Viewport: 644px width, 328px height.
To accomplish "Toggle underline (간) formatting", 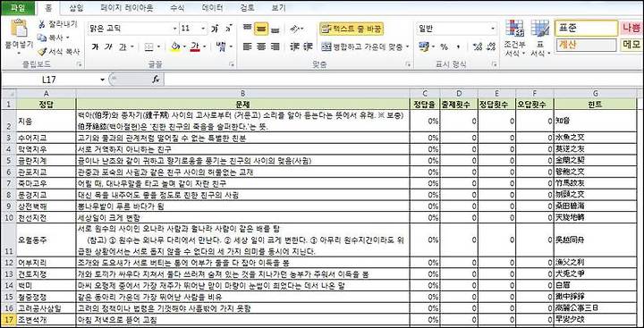I will click(x=123, y=46).
